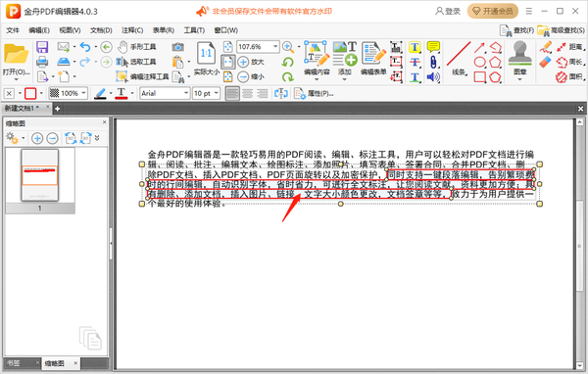The image size is (588, 374).
Task: Click the 高级查找(S) advanced search button
Action: click(561, 30)
